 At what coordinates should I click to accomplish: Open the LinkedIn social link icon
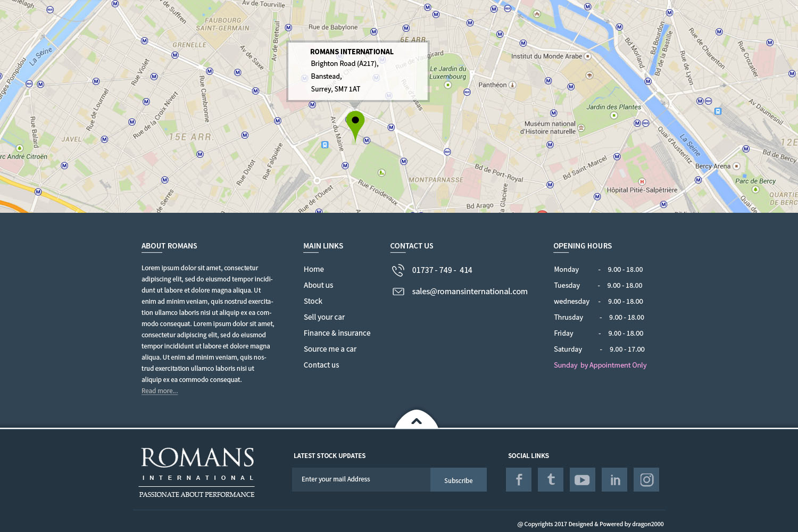614,480
